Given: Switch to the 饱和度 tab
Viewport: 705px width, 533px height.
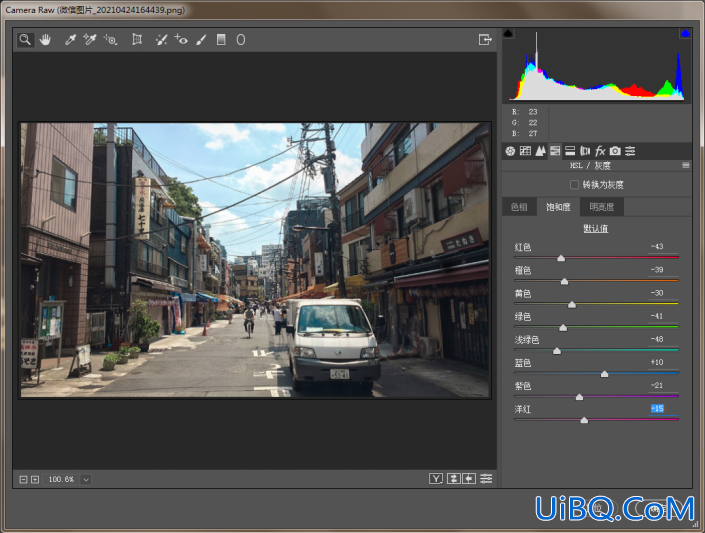Looking at the screenshot, I should pyautogui.click(x=558, y=207).
